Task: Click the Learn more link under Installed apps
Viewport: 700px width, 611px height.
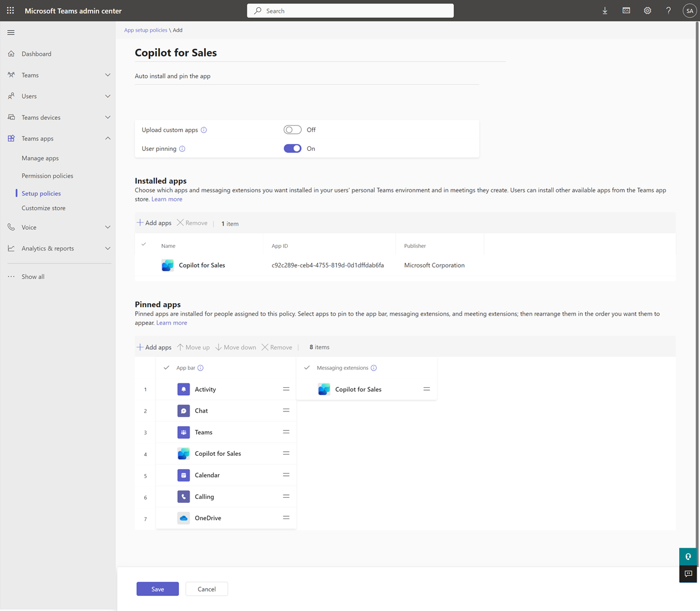Action: click(x=167, y=199)
